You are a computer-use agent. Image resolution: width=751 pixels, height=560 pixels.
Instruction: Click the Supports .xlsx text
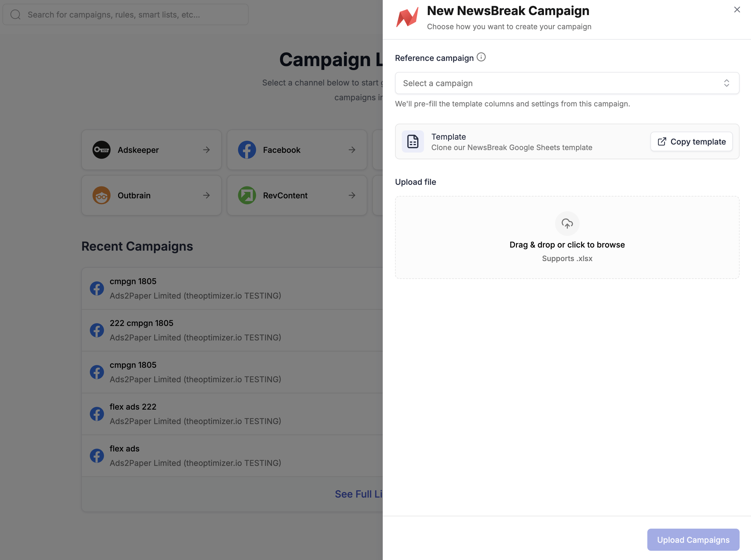point(567,258)
